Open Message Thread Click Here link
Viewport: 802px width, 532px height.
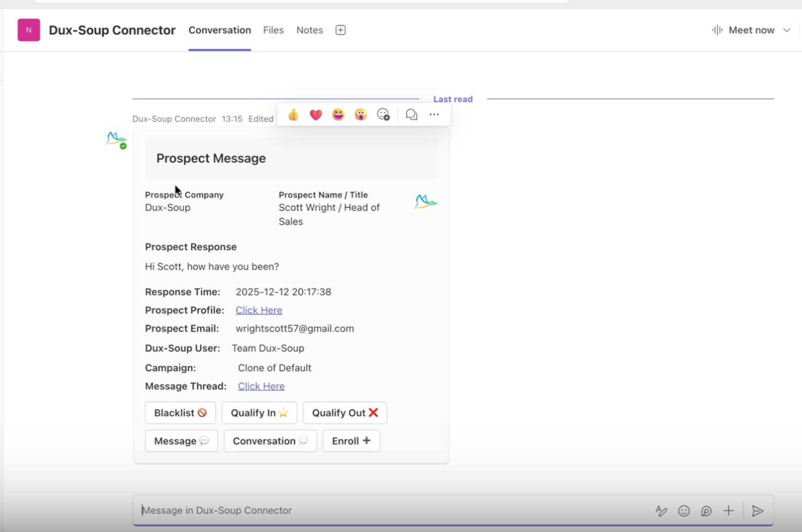point(261,386)
